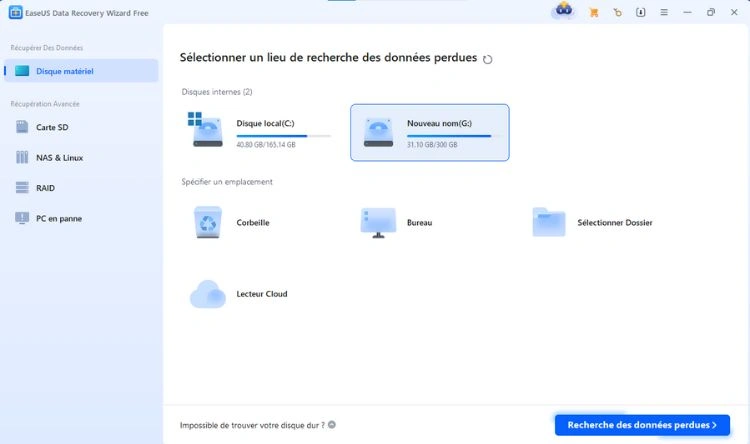The width and height of the screenshot is (750, 444).
Task: Click the help question mark icon
Action: (x=332, y=424)
